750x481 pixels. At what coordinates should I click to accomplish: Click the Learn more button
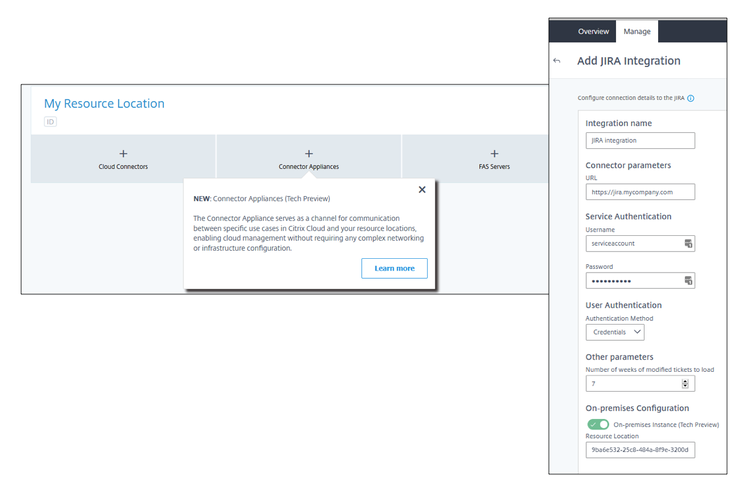pyautogui.click(x=394, y=268)
